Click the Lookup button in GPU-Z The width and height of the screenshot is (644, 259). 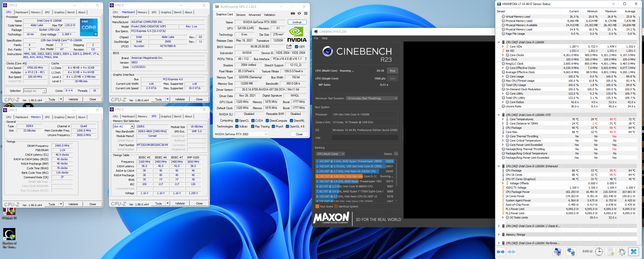tap(297, 22)
